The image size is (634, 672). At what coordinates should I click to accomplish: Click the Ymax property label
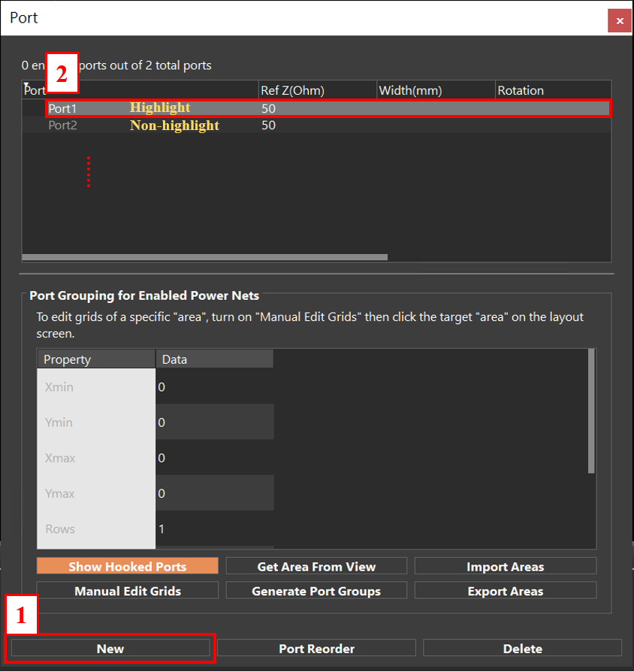coord(59,493)
